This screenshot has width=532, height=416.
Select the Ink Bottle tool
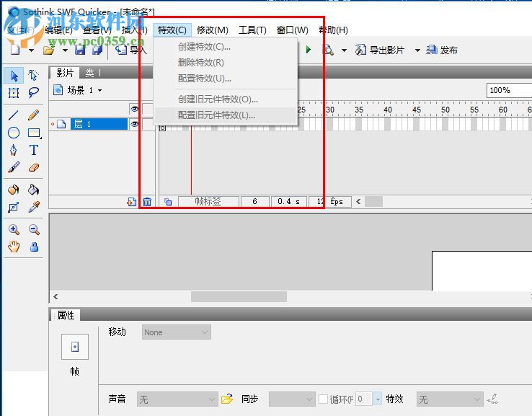pyautogui.click(x=14, y=190)
